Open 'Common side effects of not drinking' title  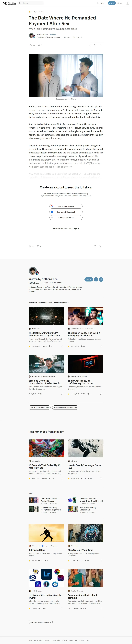pos(82,597)
